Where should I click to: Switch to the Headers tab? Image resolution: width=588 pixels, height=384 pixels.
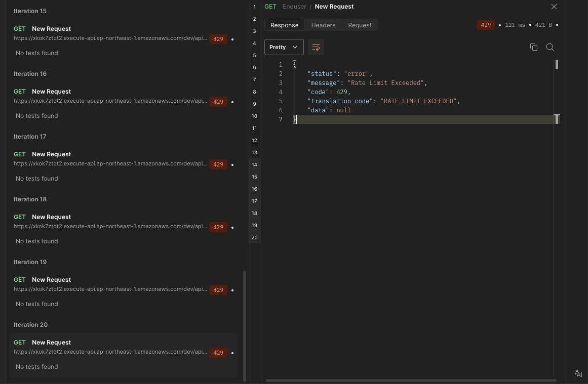tap(323, 25)
